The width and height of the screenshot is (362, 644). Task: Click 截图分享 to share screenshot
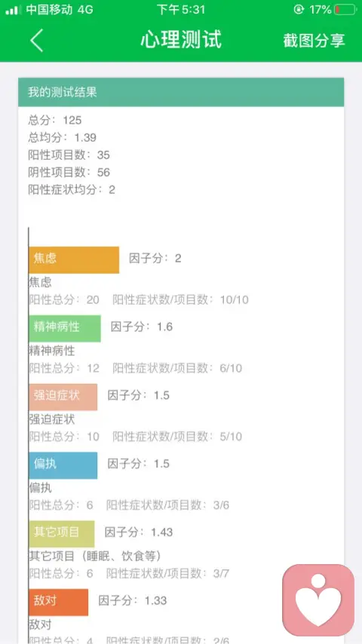coord(314,40)
